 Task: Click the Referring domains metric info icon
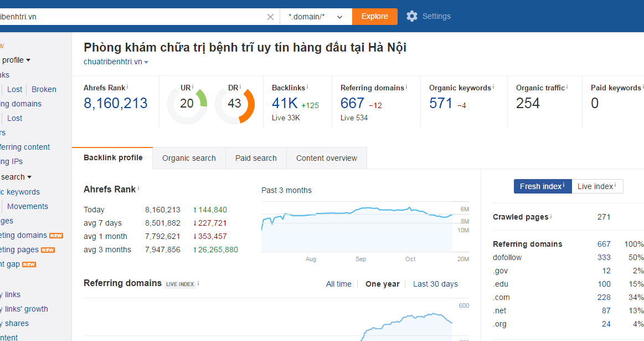[x=406, y=87]
